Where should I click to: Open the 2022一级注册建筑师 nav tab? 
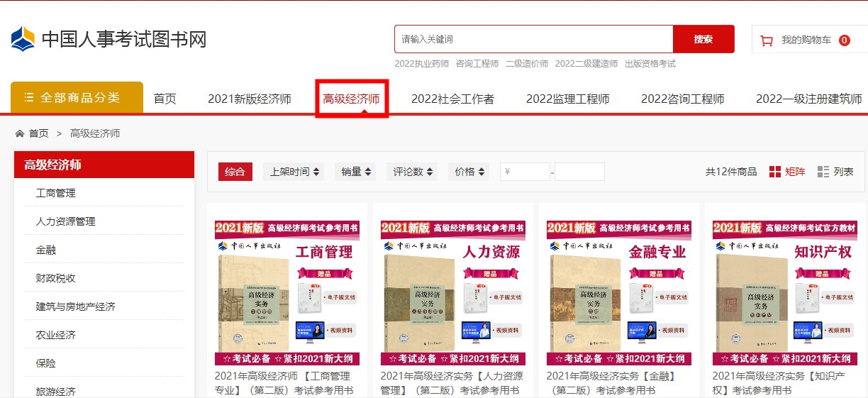tap(809, 99)
